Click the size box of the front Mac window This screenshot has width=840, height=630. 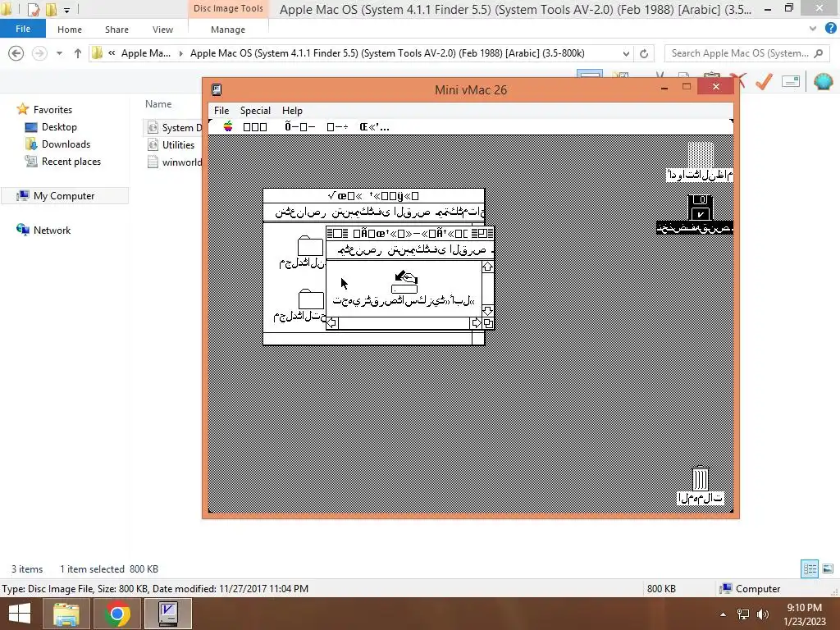(488, 323)
